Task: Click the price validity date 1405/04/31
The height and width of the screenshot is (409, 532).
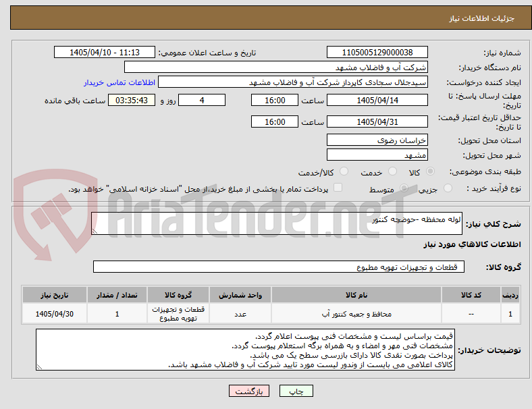Action: pyautogui.click(x=377, y=121)
